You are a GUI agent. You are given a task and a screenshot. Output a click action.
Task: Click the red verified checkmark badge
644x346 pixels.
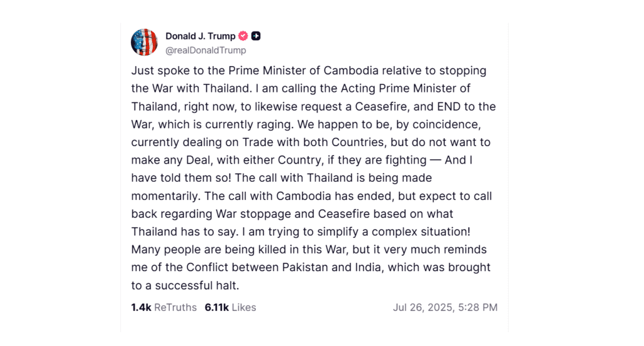point(243,36)
